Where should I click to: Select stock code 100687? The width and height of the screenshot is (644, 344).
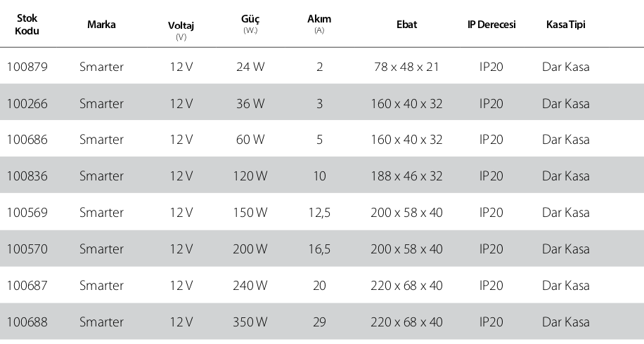(27, 285)
